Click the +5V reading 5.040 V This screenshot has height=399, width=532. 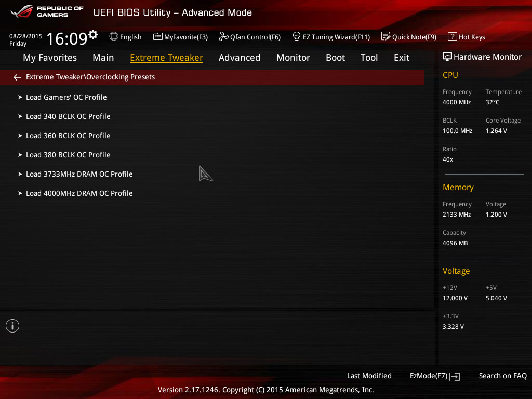point(496,298)
